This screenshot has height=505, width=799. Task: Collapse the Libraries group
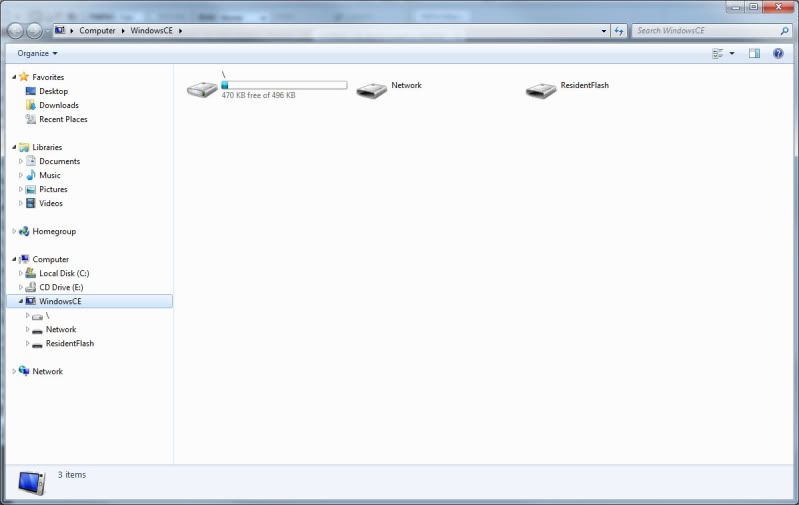point(14,147)
